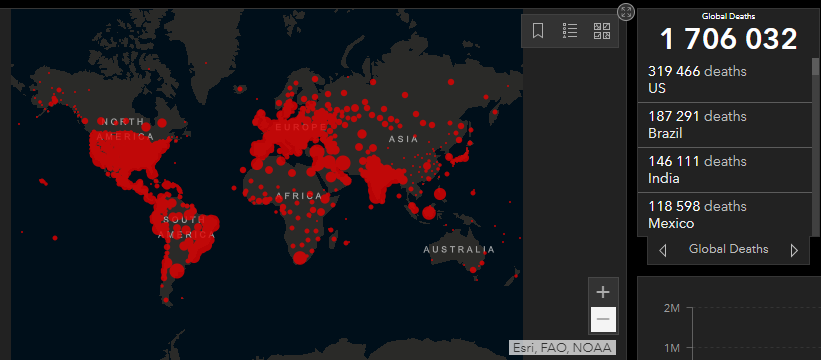Open the basemap gallery grid icon
Image resolution: width=821 pixels, height=360 pixels.
[x=602, y=31]
